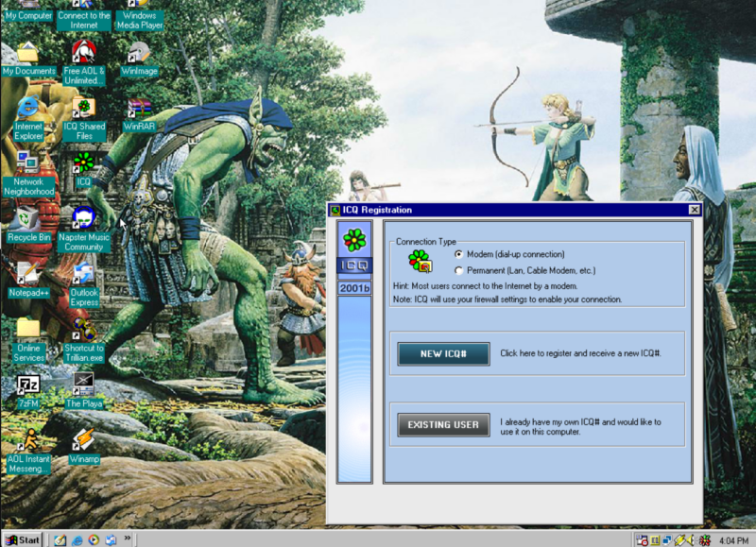756x547 pixels.
Task: Click the ICQ flower logo in the sidebar
Action: [x=354, y=239]
